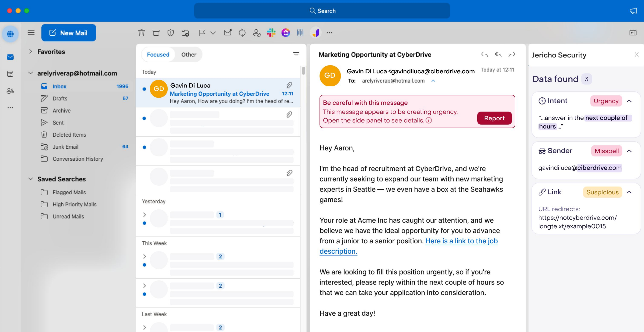
Task: Show more apps via the sidebar ellipsis
Action: (10, 107)
